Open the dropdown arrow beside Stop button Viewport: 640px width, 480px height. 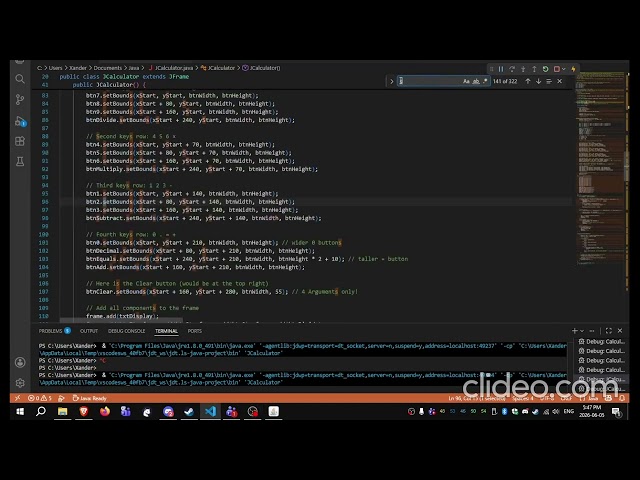click(564, 69)
